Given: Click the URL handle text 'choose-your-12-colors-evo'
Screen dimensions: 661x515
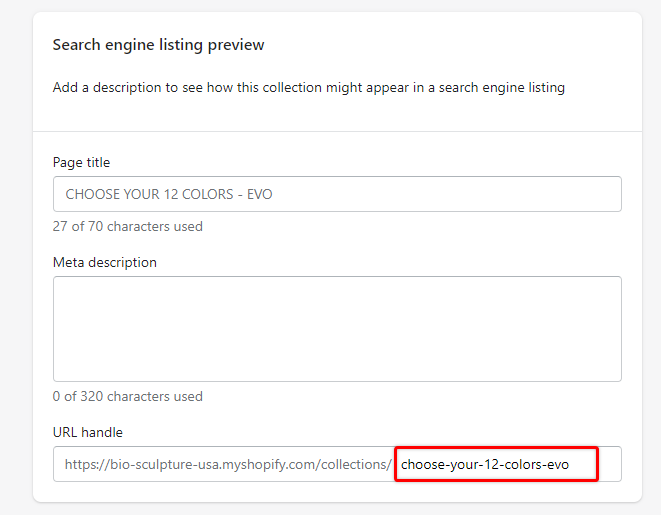Looking at the screenshot, I should (x=483, y=464).
